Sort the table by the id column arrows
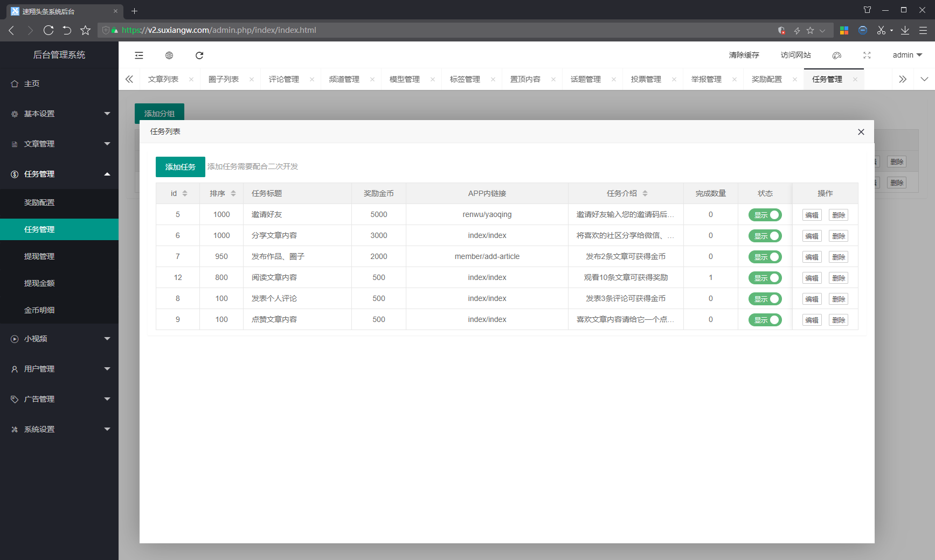Image resolution: width=935 pixels, height=560 pixels. point(185,193)
